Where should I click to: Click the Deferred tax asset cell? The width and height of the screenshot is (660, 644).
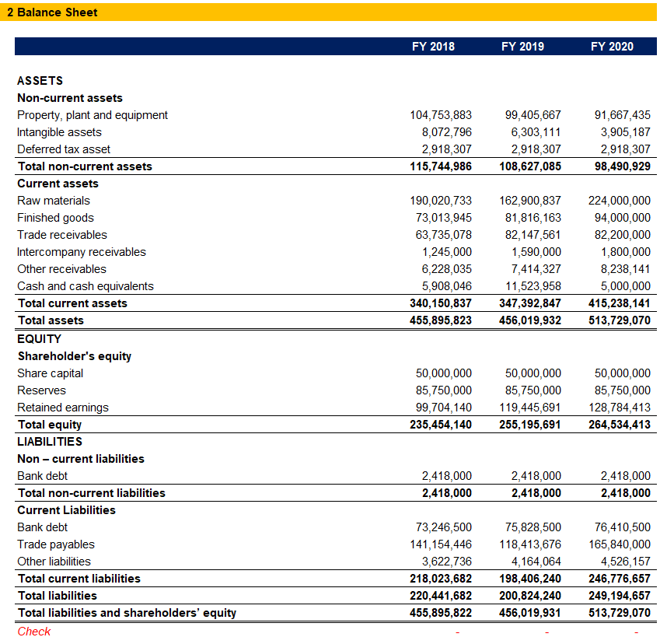pyautogui.click(x=63, y=149)
